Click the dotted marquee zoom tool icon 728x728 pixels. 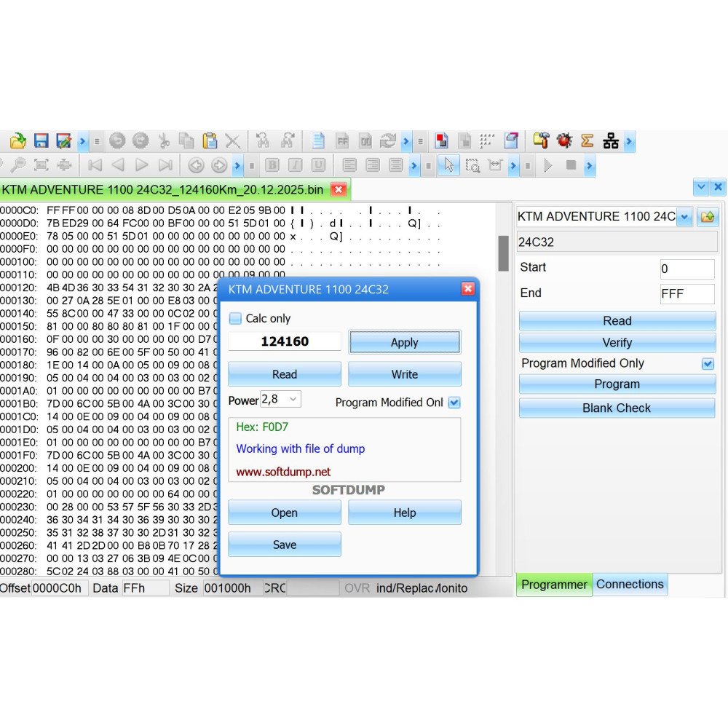coord(472,165)
